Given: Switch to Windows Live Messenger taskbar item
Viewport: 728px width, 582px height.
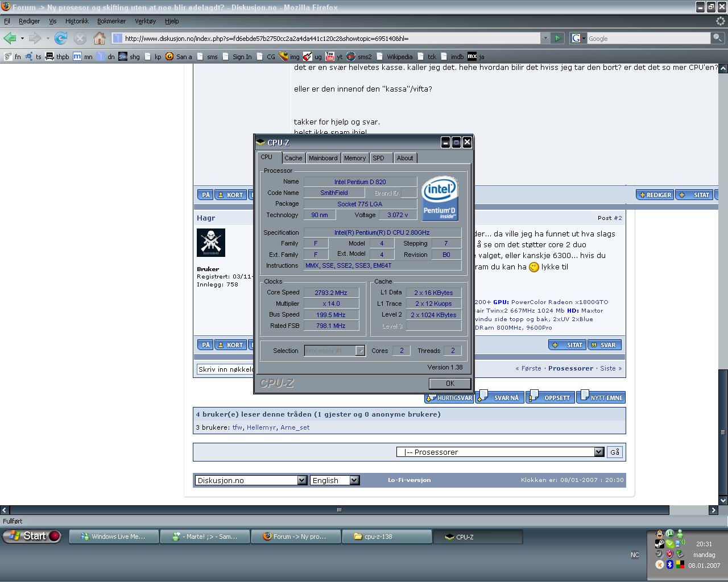Looking at the screenshot, I should tap(114, 537).
